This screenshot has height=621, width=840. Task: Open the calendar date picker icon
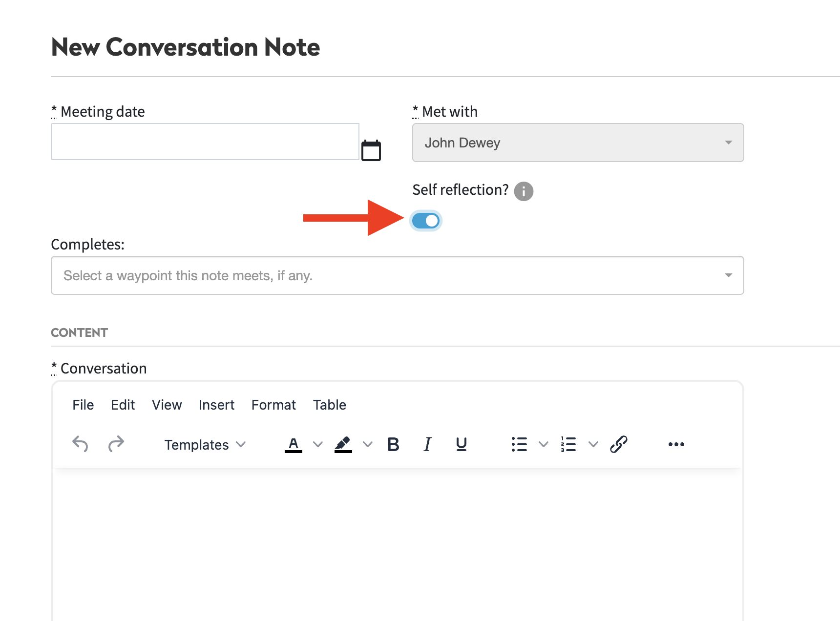tap(371, 150)
